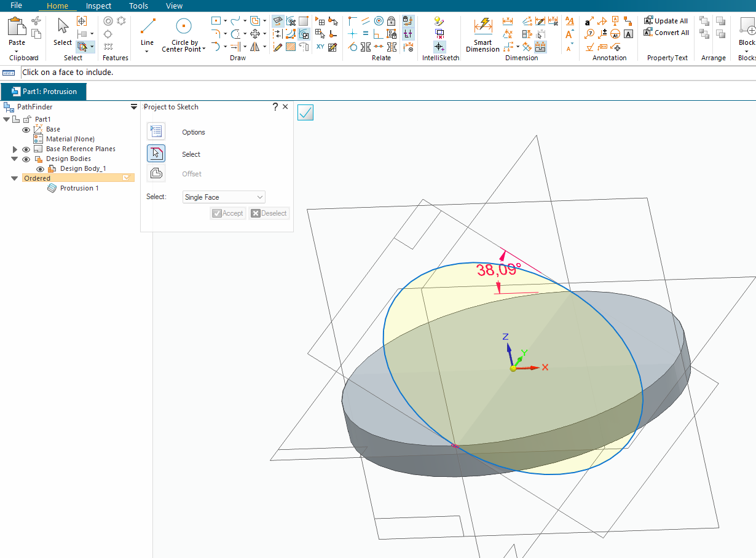Select the Part1: Protrusion document tab

click(44, 92)
